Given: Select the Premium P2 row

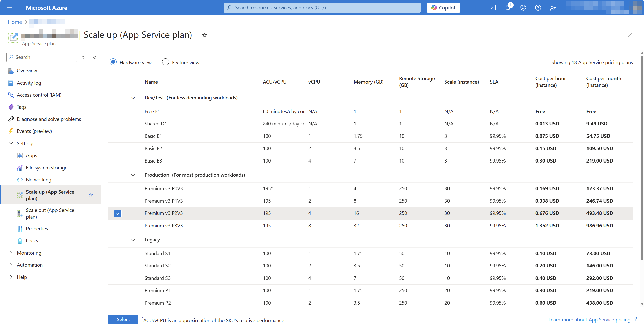Looking at the screenshot, I should tap(370, 303).
